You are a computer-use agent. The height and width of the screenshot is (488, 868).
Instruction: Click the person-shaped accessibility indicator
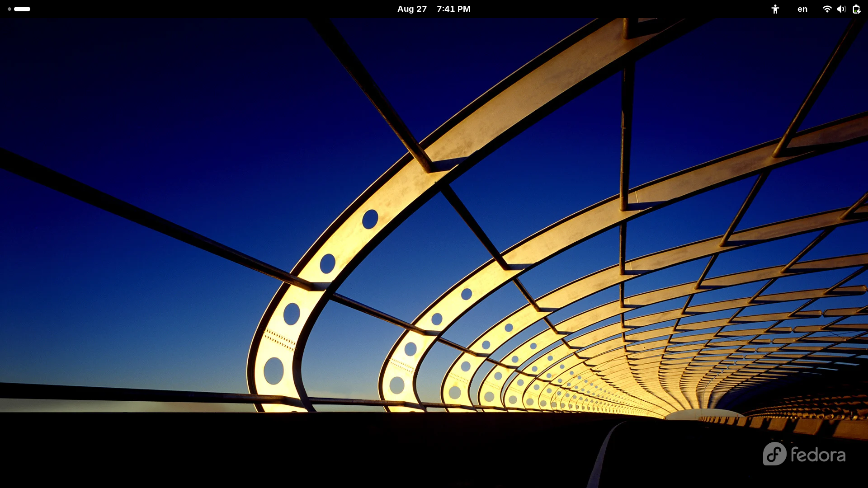click(x=775, y=9)
